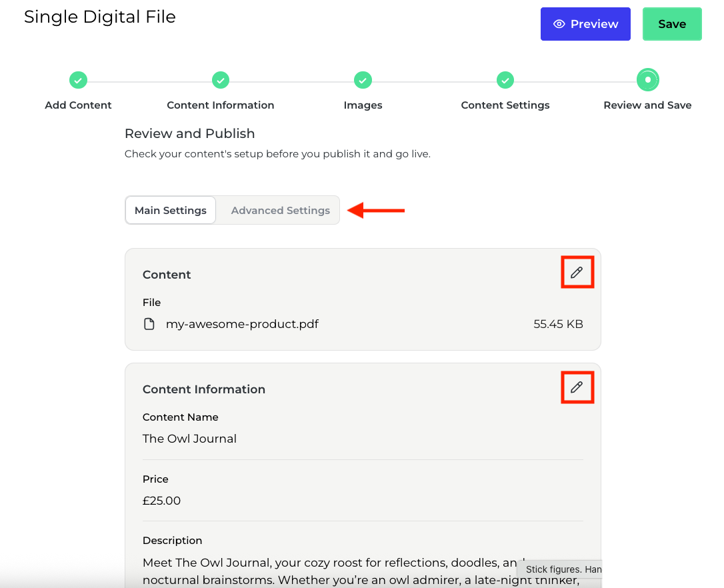
Task: Save the digital file
Action: tap(672, 24)
